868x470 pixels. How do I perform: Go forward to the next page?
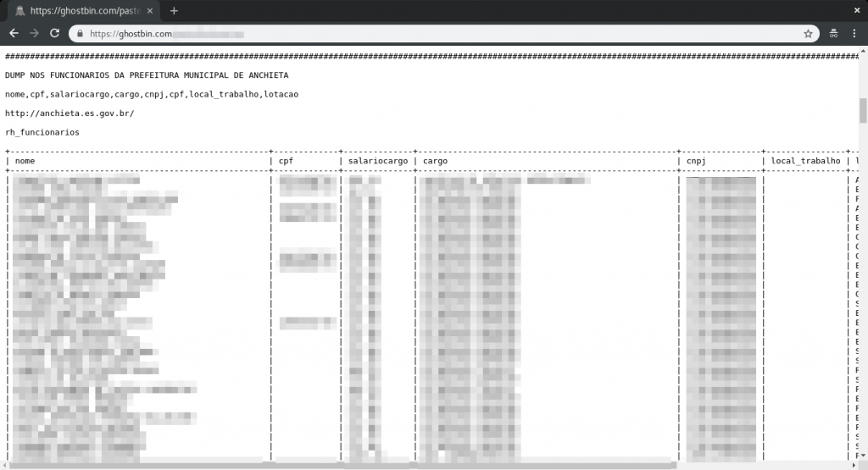click(x=34, y=34)
